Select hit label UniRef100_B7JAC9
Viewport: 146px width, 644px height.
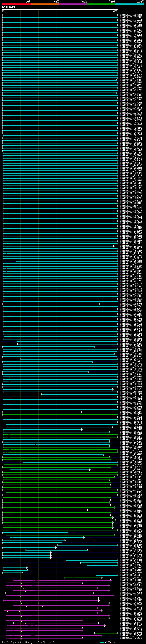[131, 492]
